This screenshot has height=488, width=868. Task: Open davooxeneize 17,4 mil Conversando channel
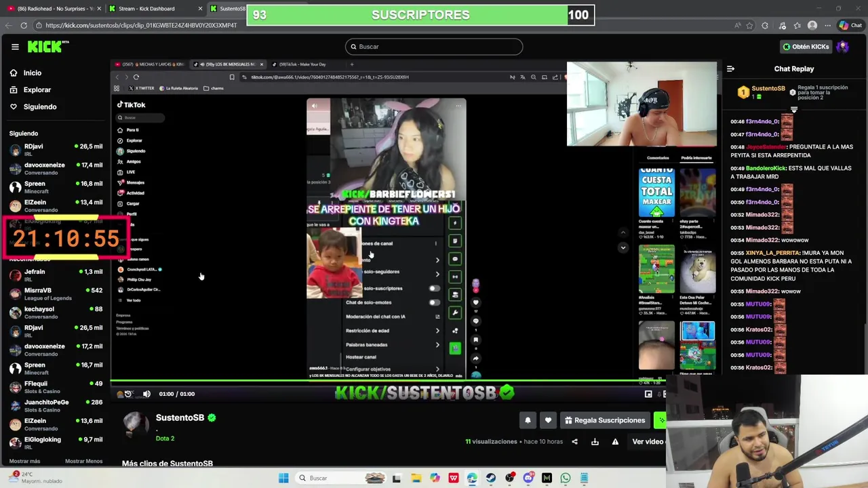[x=56, y=169]
